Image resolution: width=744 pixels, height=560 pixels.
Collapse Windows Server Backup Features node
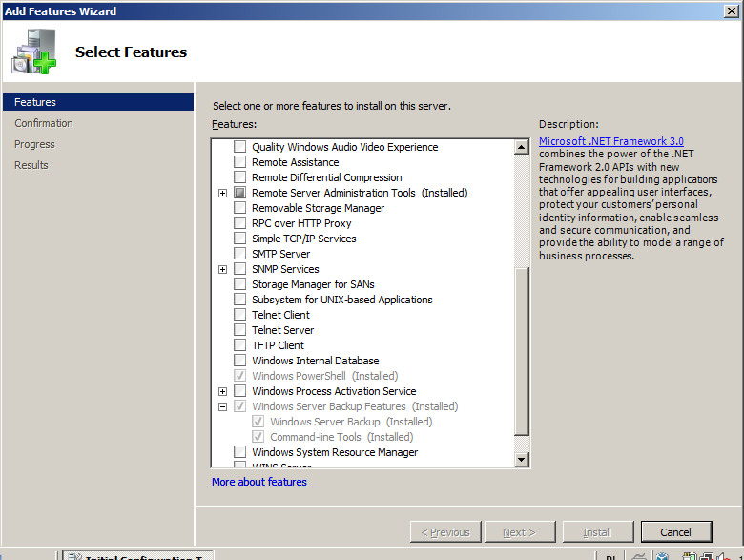[222, 406]
